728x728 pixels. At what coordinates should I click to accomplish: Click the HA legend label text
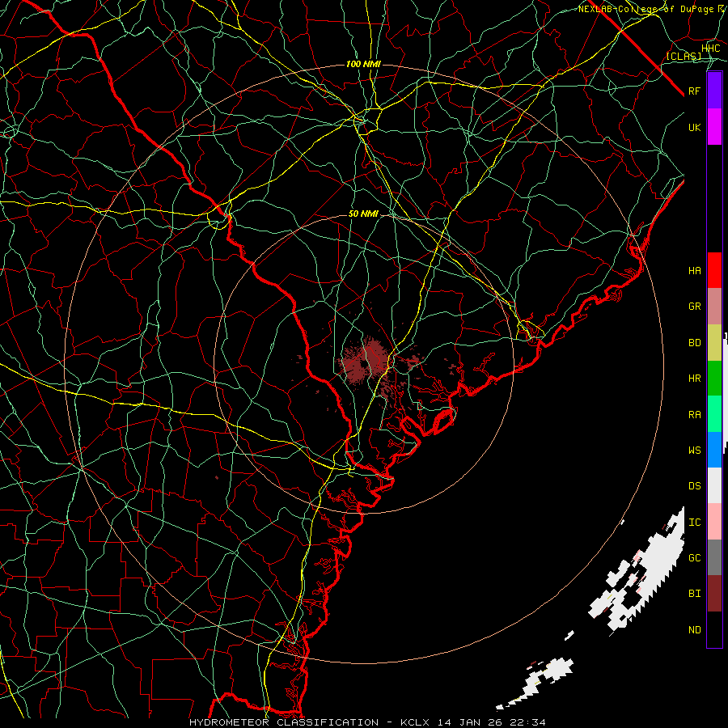point(694,270)
